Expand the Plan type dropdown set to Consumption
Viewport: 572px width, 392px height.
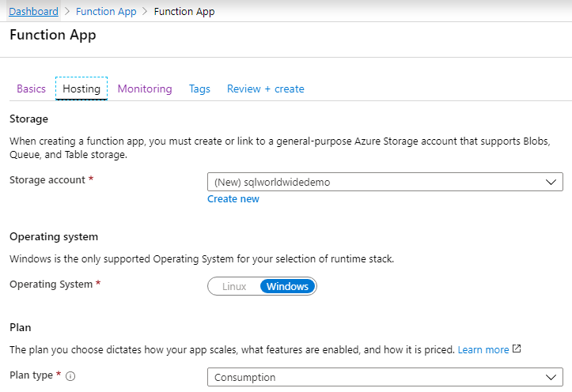(x=384, y=377)
